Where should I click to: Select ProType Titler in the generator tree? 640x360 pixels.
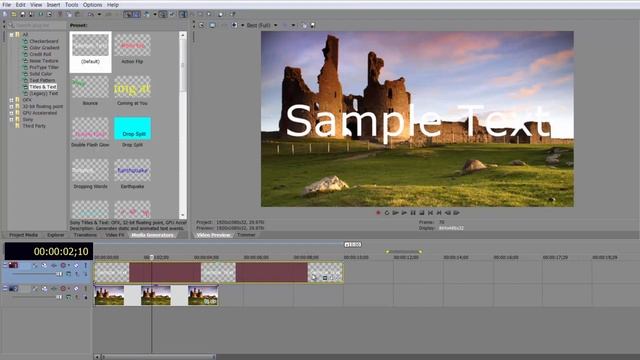(x=44, y=67)
